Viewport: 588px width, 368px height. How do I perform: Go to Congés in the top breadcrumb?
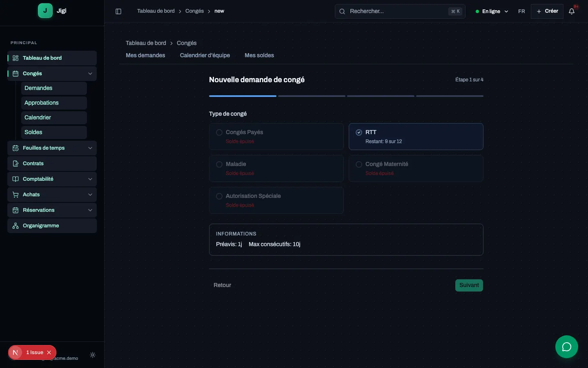coord(194,11)
